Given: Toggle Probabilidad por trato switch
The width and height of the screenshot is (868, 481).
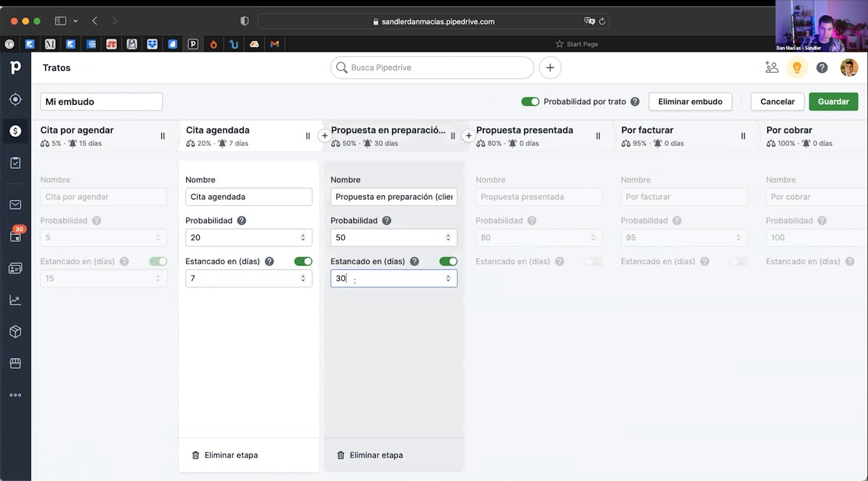Looking at the screenshot, I should click(x=530, y=102).
